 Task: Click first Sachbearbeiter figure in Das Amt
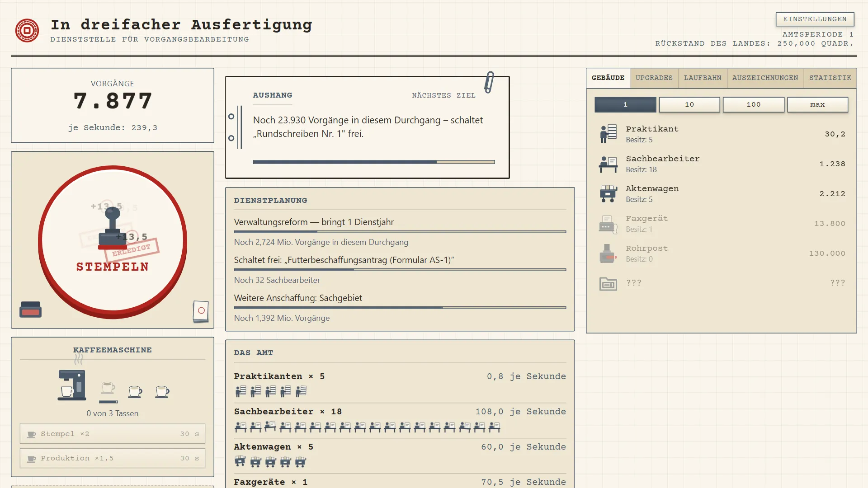point(241,427)
